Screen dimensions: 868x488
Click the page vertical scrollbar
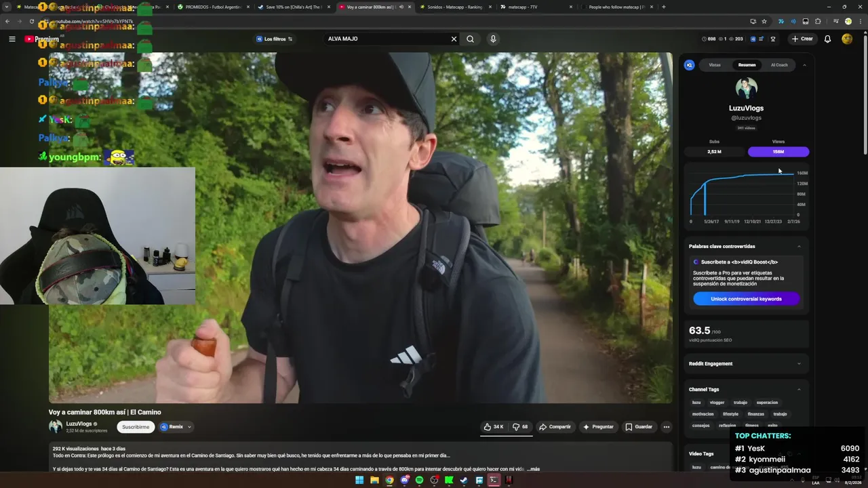865,95
